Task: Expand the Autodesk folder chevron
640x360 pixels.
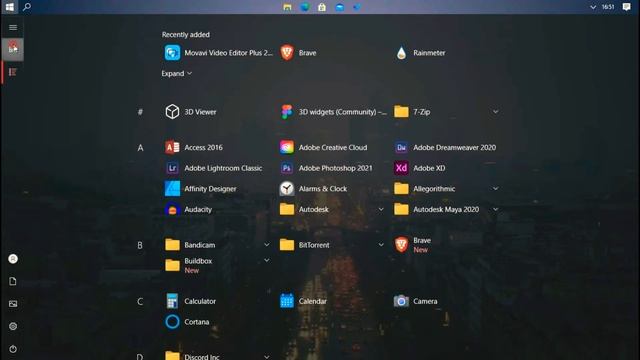Action: point(381,209)
